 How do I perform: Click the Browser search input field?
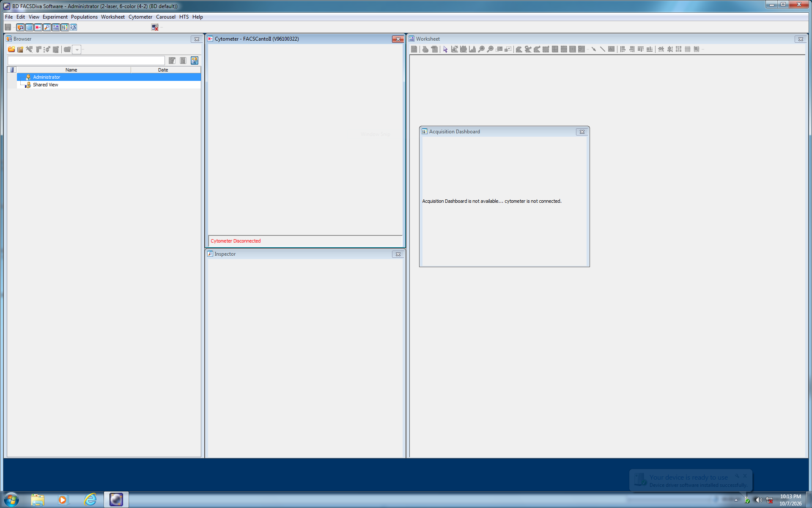pos(86,61)
